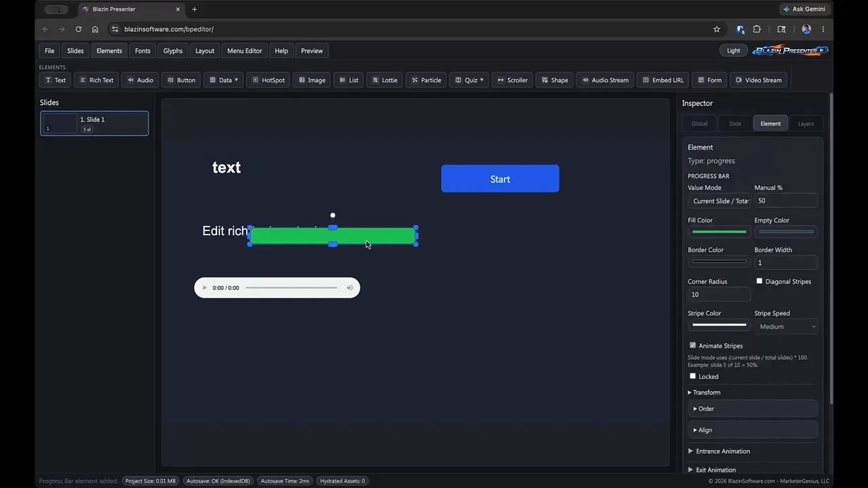This screenshot has height=488, width=868.
Task: Add a Video Stream element
Action: coord(758,80)
